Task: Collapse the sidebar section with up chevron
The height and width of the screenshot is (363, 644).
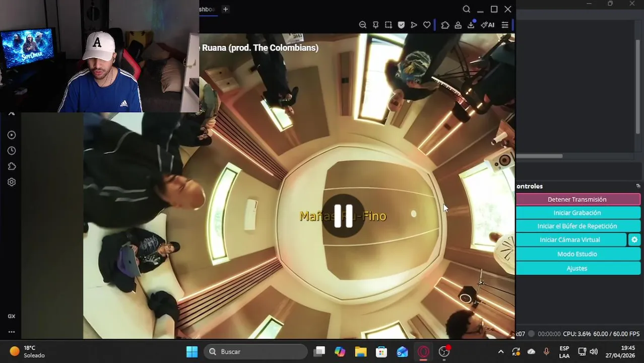Action: click(12, 114)
